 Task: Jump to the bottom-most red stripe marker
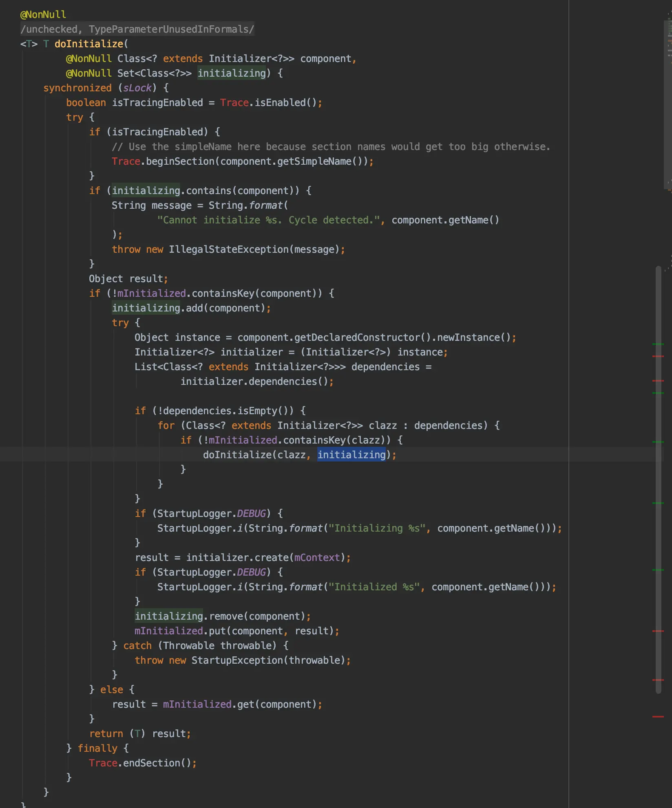pos(658,716)
